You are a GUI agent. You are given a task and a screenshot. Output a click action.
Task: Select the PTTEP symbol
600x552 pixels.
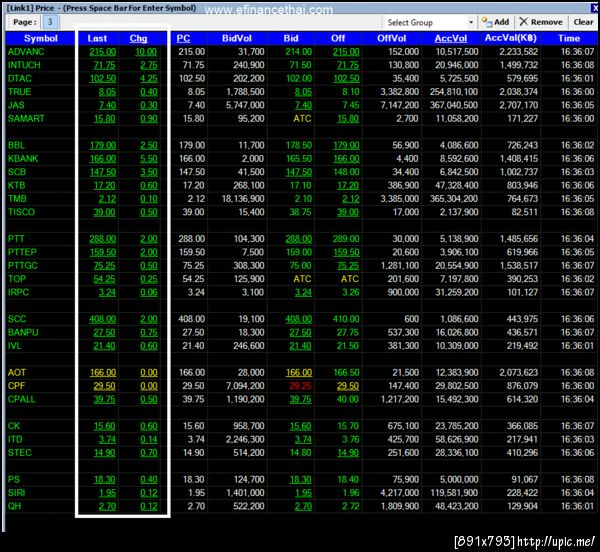pos(22,252)
